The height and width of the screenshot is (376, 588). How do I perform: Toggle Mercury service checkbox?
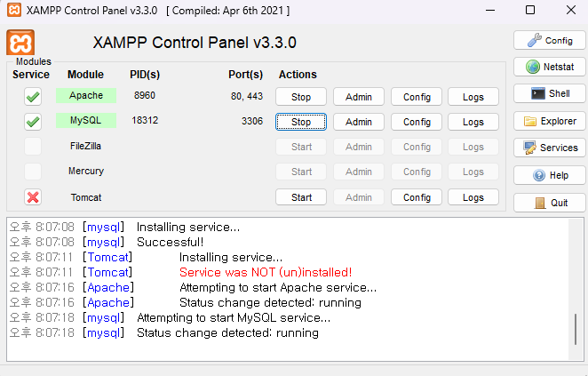pos(33,172)
